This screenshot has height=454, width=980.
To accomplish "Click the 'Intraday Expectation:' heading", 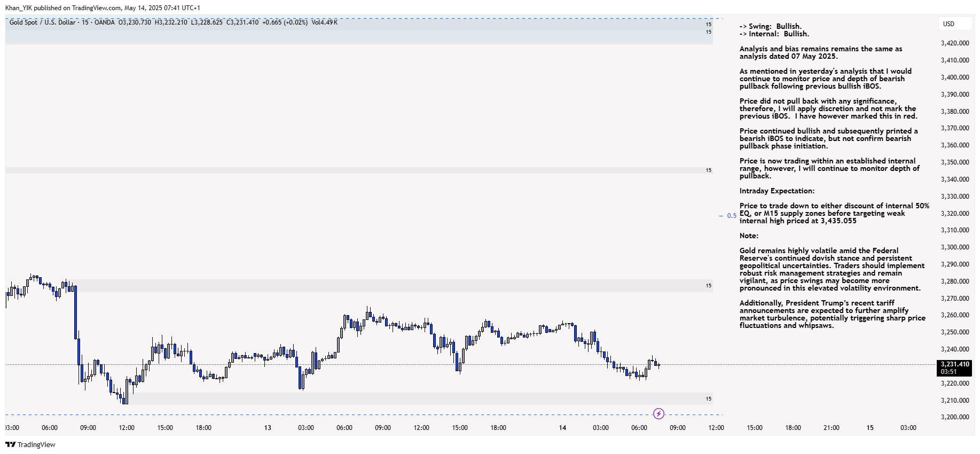I will (777, 191).
